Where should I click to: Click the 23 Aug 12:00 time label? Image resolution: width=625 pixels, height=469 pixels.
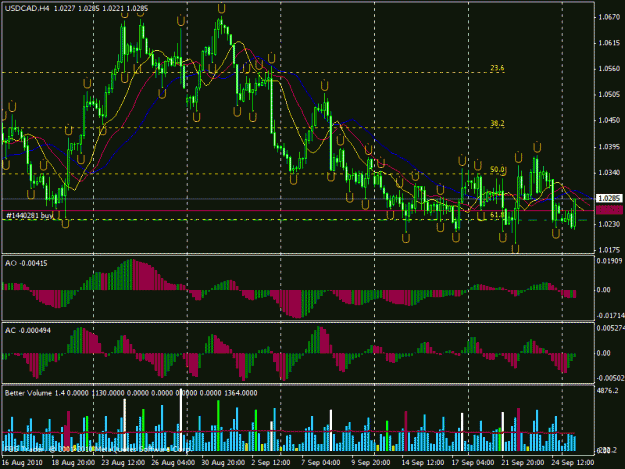click(x=123, y=463)
